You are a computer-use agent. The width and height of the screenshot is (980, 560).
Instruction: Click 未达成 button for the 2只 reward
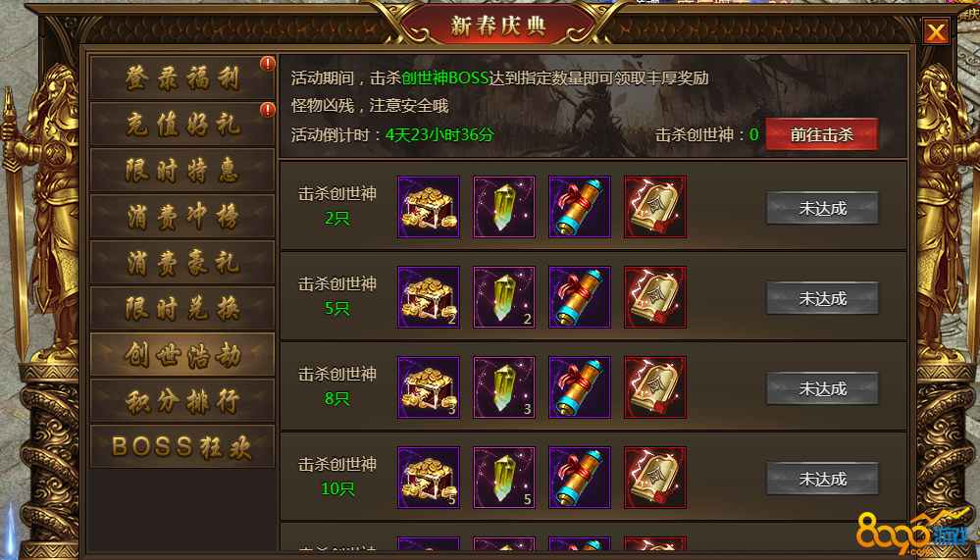pyautogui.click(x=822, y=208)
